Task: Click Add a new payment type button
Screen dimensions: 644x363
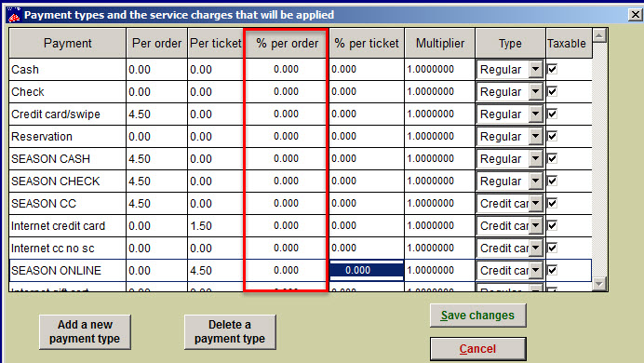Action: [85, 331]
